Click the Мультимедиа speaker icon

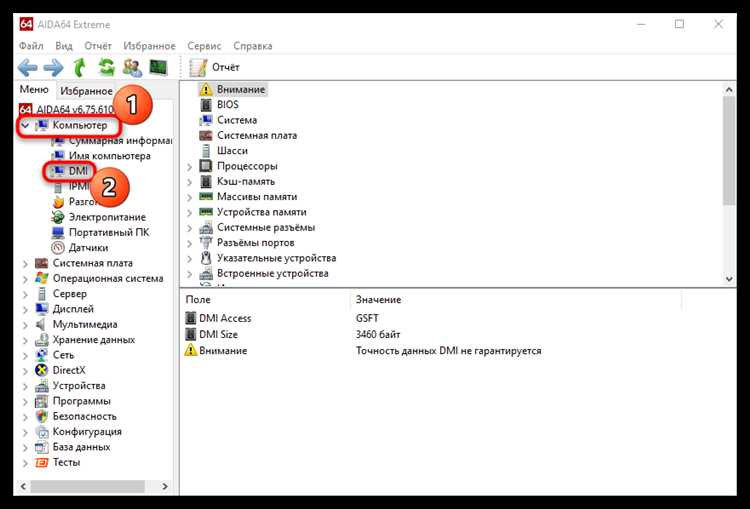pos(42,324)
